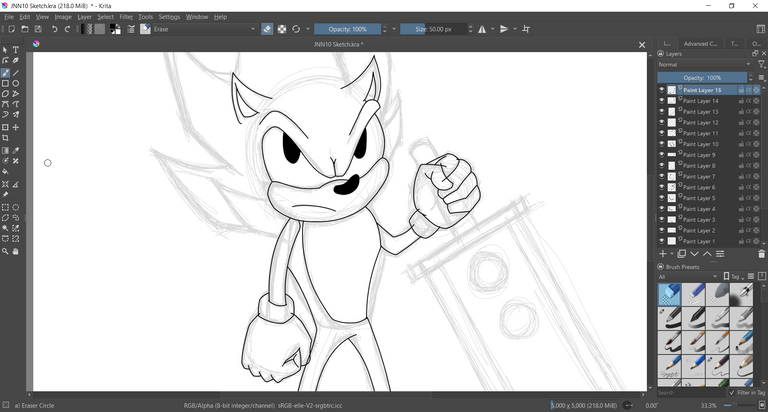
Task: Open the Filter menu
Action: tap(126, 17)
